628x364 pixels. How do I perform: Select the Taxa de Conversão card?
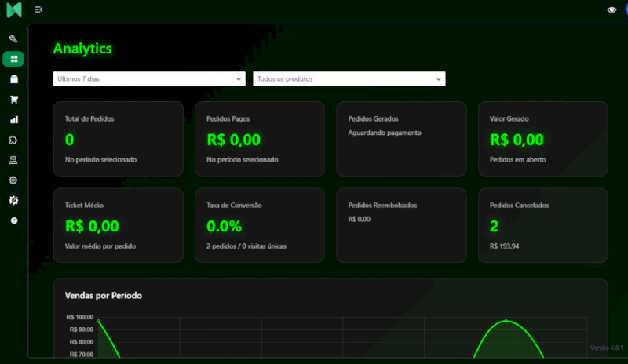(x=259, y=224)
